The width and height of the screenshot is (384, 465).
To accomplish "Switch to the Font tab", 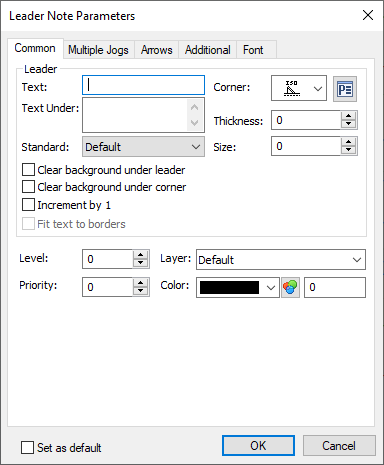I will [253, 50].
